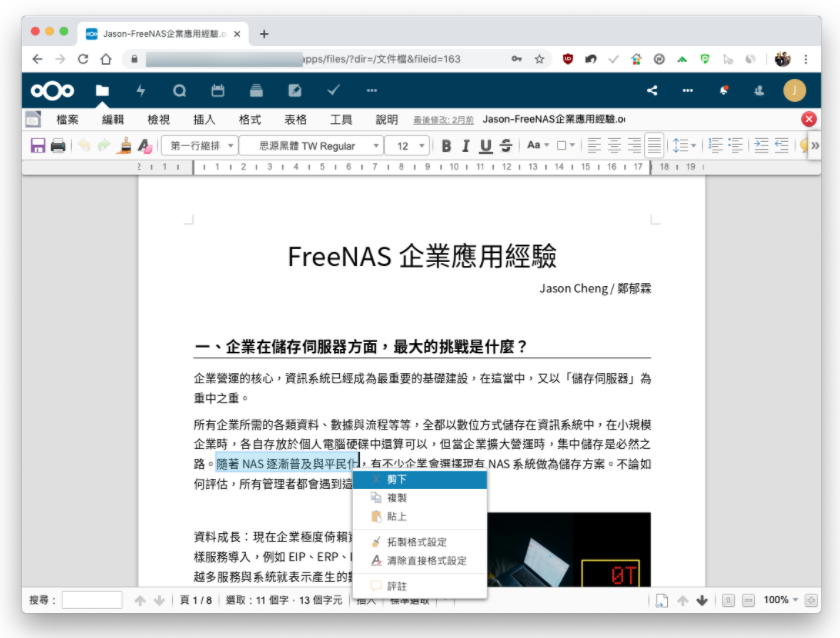This screenshot has height=638, width=840.
Task: Choose 貼上 from context menu
Action: tap(420, 517)
